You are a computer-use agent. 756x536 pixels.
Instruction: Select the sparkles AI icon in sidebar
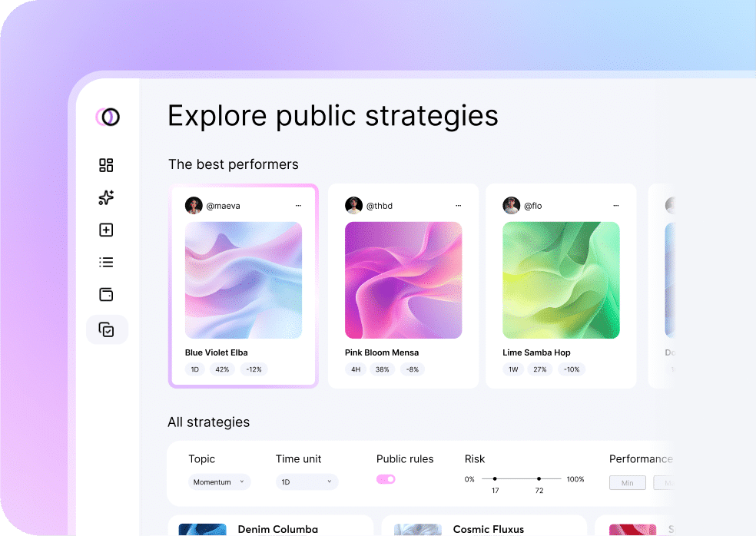coord(107,197)
